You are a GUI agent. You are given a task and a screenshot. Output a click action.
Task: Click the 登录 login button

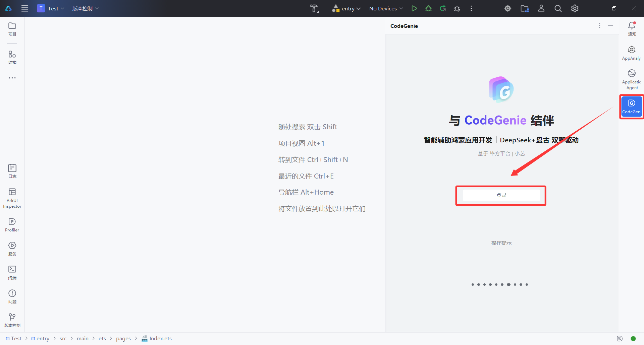(x=501, y=195)
